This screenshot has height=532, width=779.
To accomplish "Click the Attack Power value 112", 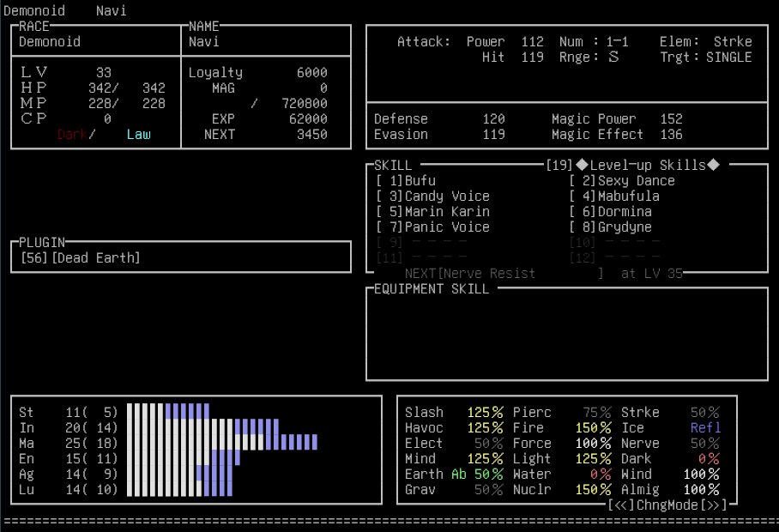I will click(x=532, y=41).
